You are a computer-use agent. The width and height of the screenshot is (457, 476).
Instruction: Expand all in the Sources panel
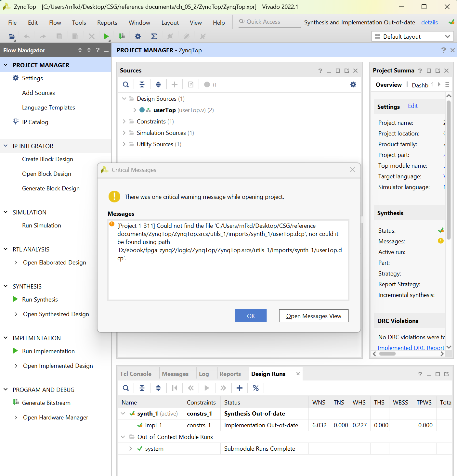coord(158,85)
